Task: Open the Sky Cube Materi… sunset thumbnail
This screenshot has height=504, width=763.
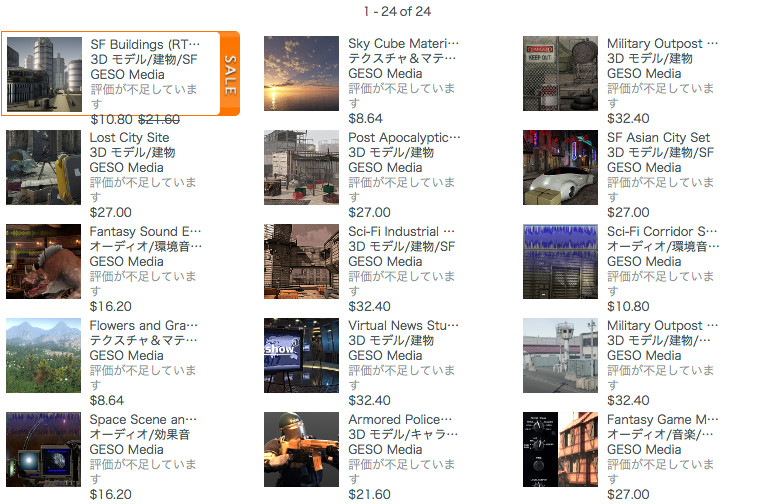Action: click(x=301, y=73)
